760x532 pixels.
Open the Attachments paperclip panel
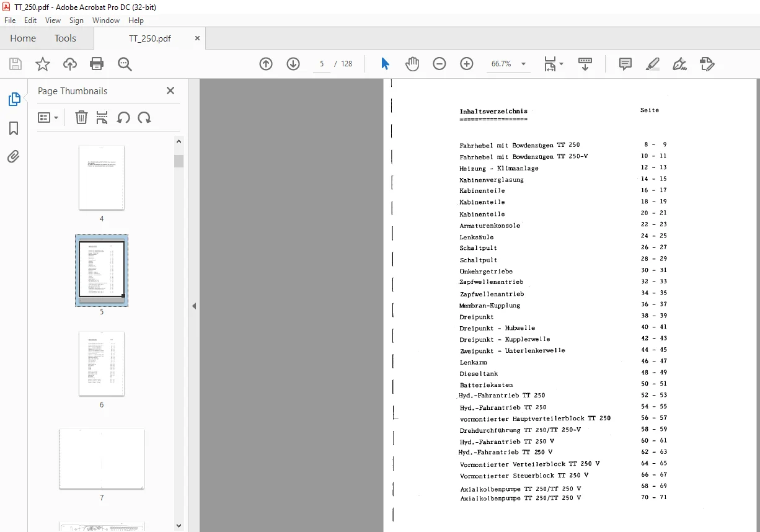pyautogui.click(x=14, y=157)
